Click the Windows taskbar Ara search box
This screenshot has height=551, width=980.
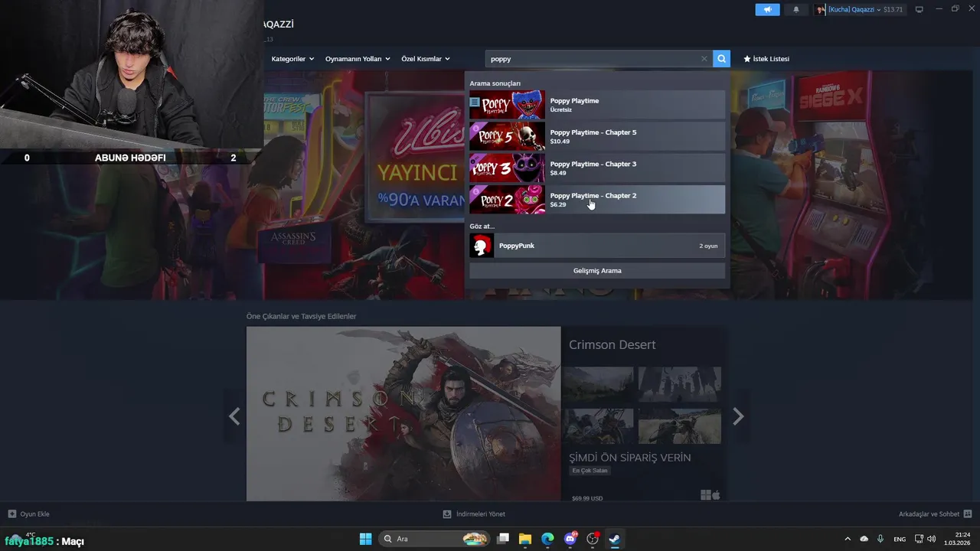pyautogui.click(x=434, y=539)
